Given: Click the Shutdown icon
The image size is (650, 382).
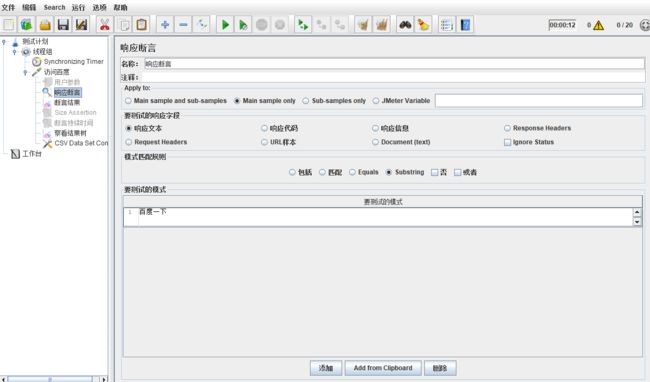Looking at the screenshot, I should coord(280,25).
